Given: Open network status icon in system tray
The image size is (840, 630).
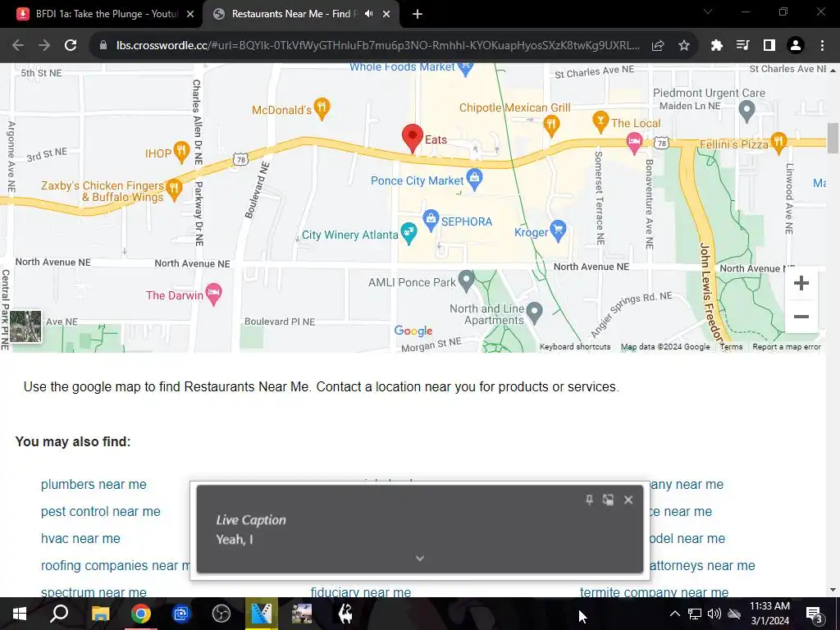Looking at the screenshot, I should [x=695, y=614].
